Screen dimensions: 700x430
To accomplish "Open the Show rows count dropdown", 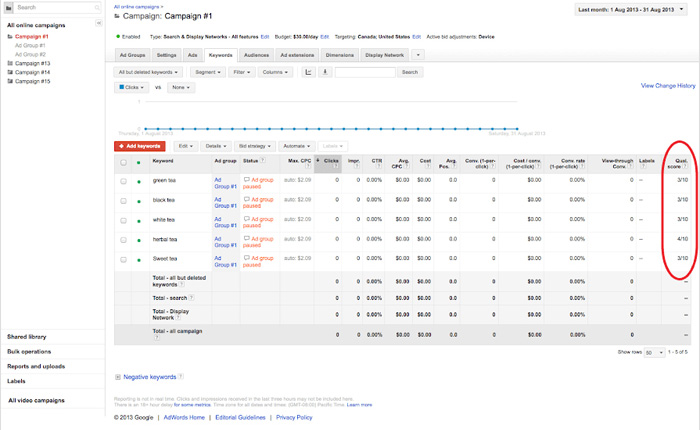I will coord(654,352).
